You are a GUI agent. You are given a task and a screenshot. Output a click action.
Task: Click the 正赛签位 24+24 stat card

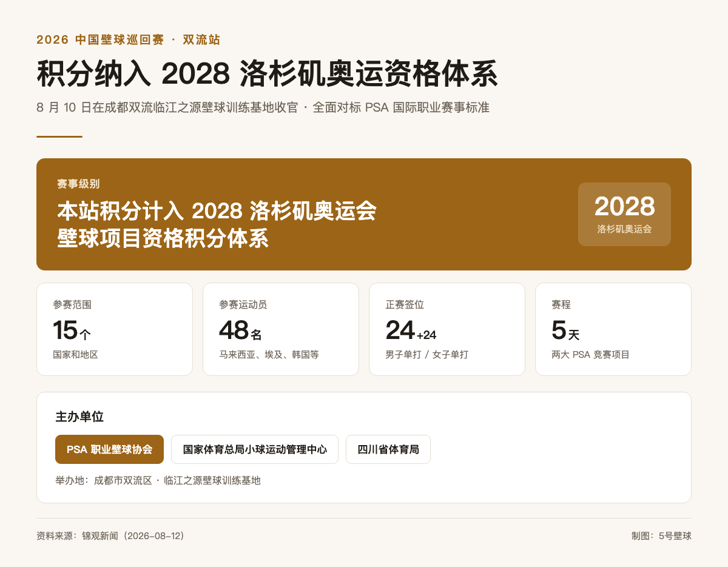(x=447, y=329)
